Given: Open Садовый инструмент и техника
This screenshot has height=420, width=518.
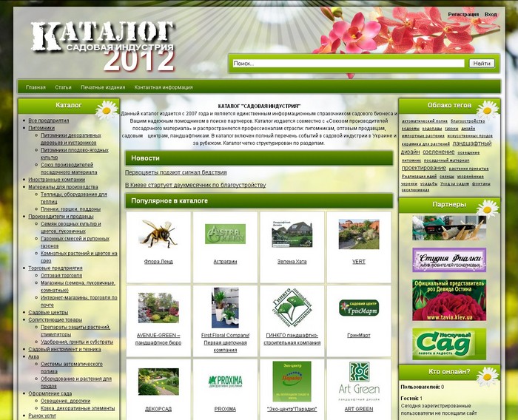Looking at the screenshot, I should 64,349.
